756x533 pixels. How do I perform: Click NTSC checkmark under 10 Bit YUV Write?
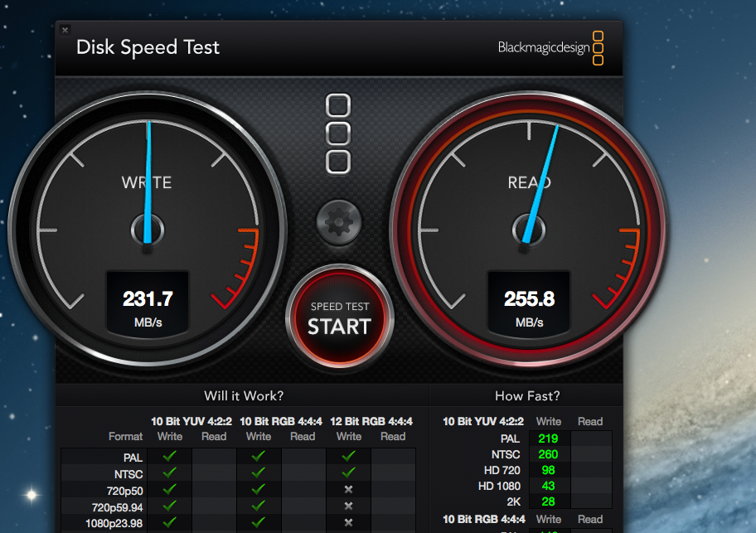tap(170, 472)
